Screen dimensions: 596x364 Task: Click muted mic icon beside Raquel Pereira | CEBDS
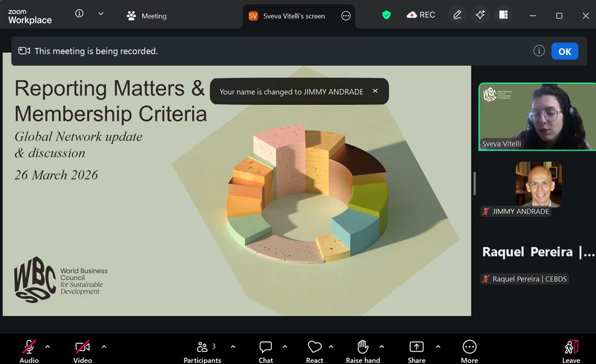point(486,279)
